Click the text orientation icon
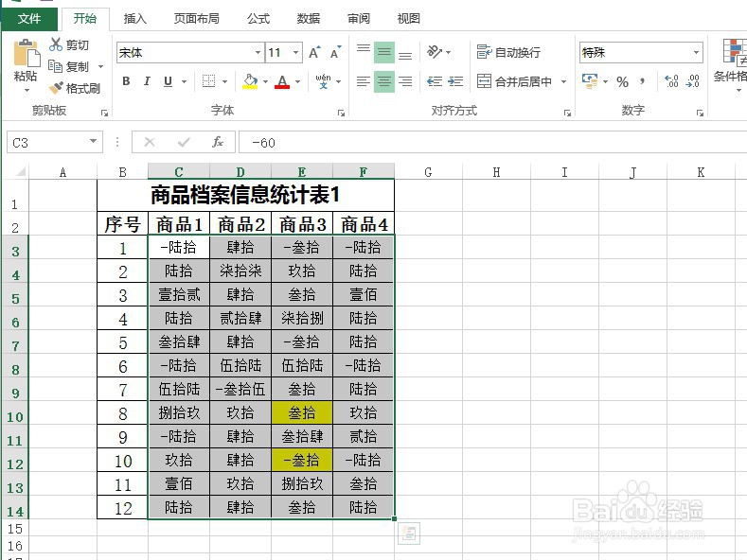The height and width of the screenshot is (560, 747). pyautogui.click(x=435, y=51)
